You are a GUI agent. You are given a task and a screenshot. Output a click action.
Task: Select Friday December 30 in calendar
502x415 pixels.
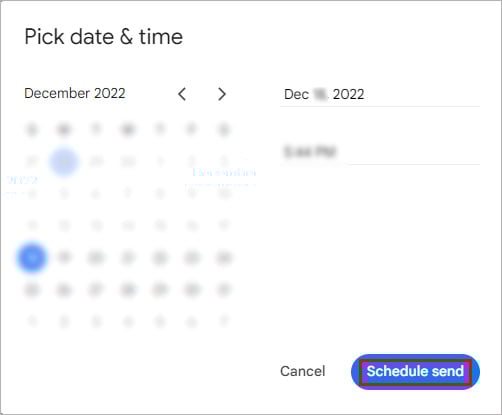(x=192, y=290)
